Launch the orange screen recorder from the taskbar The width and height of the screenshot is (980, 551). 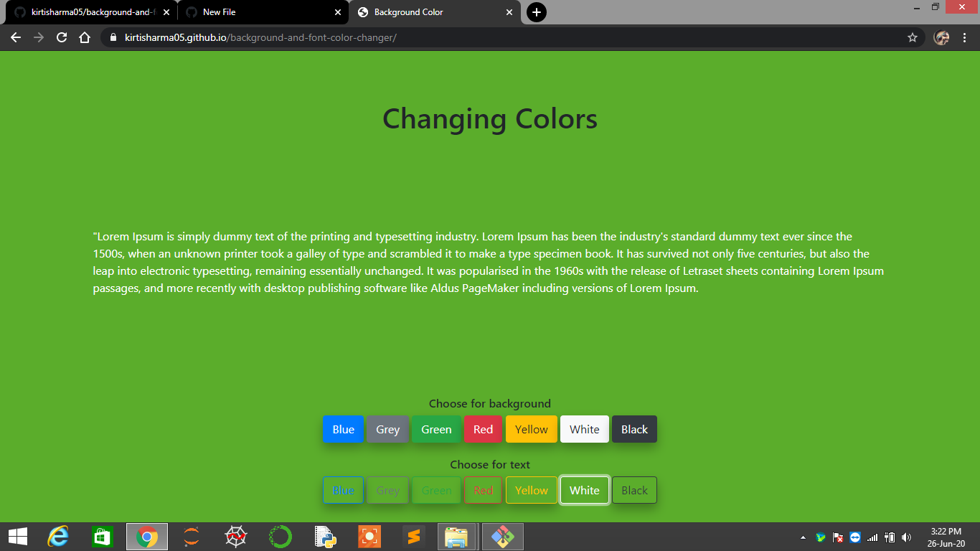pyautogui.click(x=369, y=536)
